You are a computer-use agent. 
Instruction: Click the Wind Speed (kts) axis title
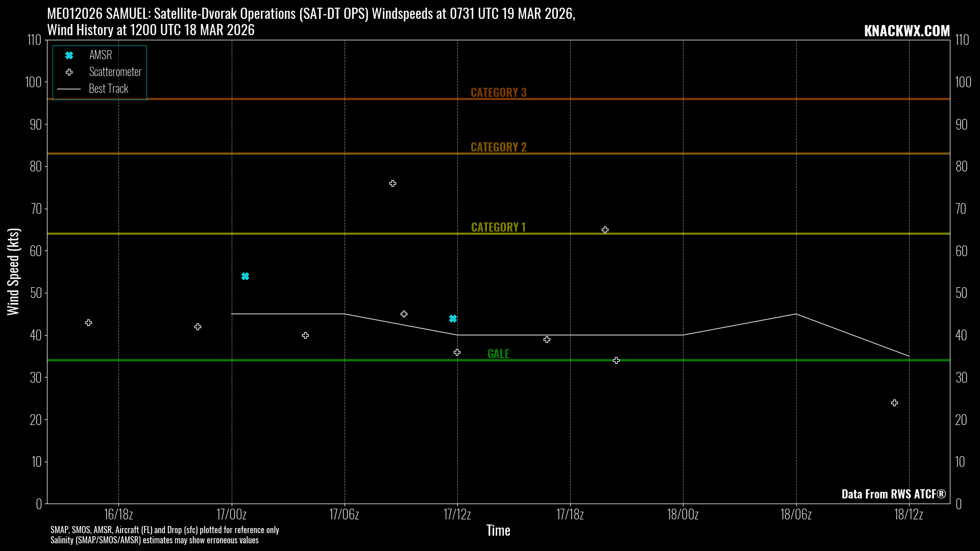pos(13,271)
